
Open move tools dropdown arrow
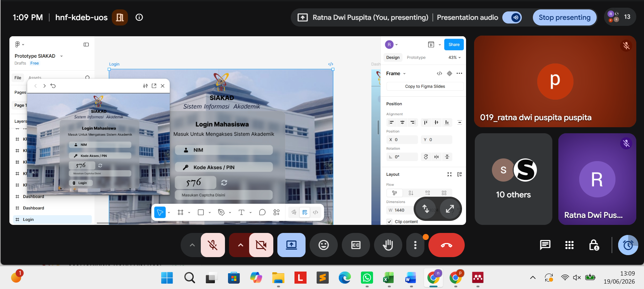point(169,212)
